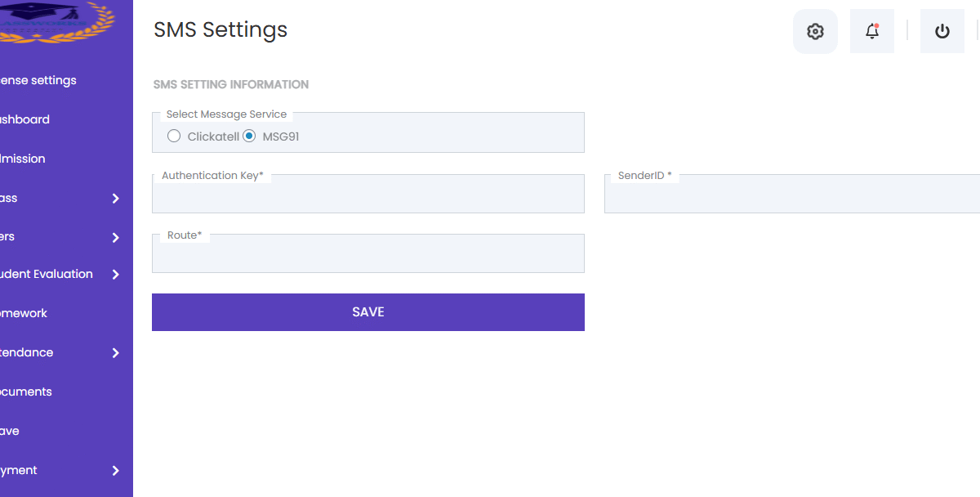
Task: Focus the Authentication Key field
Action: click(x=368, y=194)
